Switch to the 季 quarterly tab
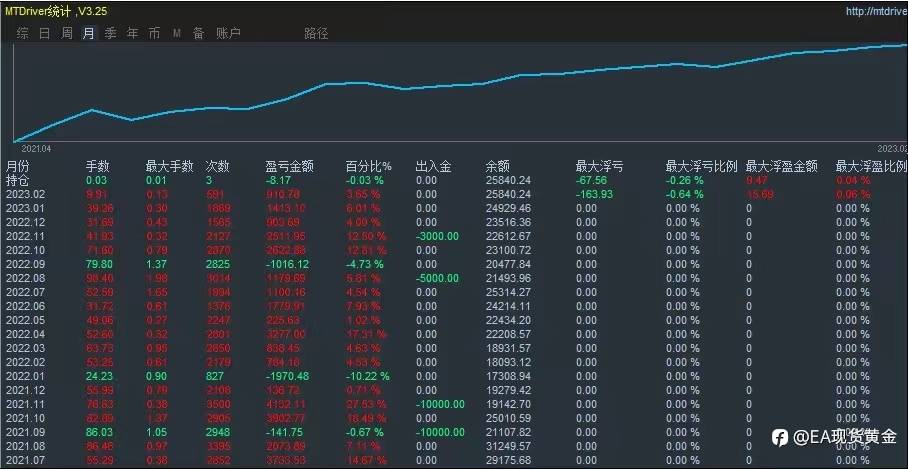 110,34
